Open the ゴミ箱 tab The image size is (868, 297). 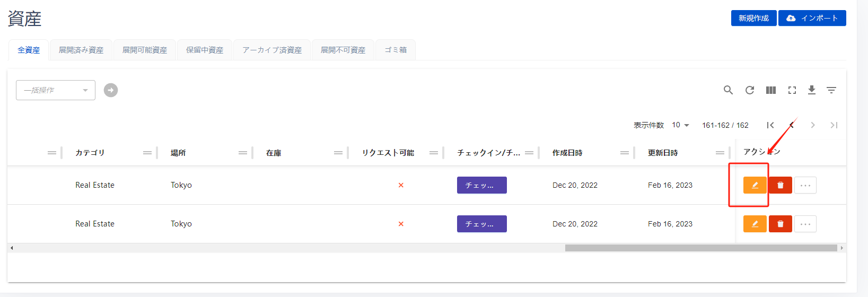[x=396, y=50]
